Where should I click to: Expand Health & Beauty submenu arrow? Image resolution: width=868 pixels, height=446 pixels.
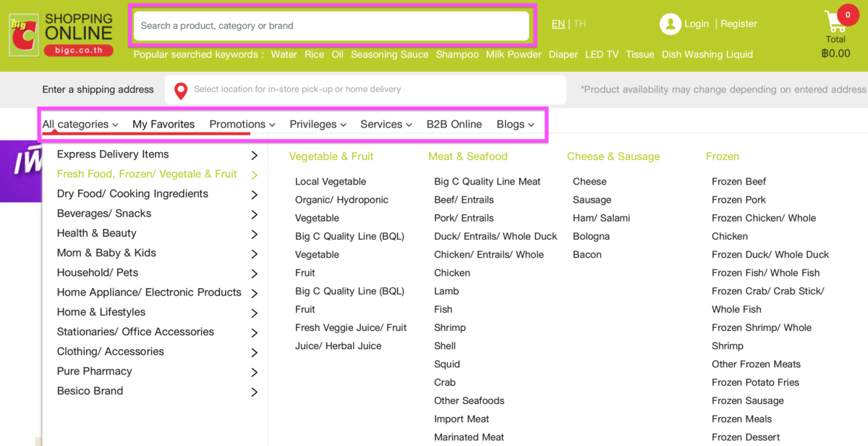(254, 234)
